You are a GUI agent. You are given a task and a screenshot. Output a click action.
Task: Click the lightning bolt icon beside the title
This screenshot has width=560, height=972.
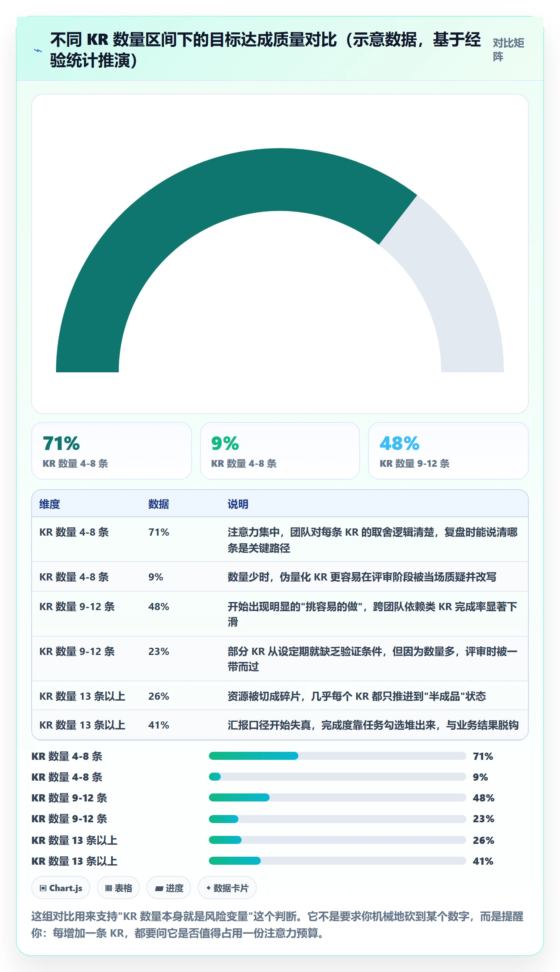(x=38, y=50)
